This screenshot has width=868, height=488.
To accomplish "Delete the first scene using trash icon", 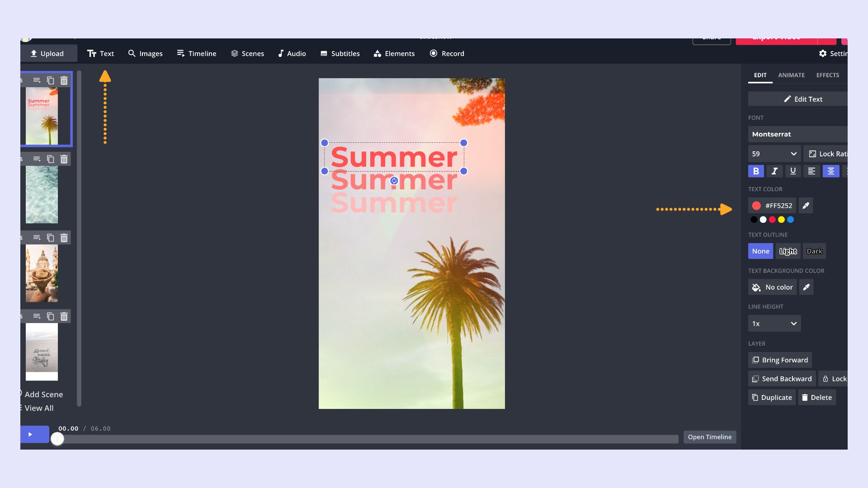I will click(x=64, y=80).
